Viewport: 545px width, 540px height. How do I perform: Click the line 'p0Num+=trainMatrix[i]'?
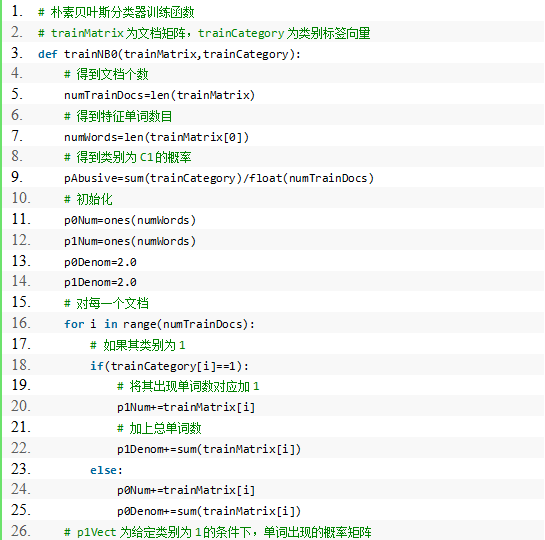186,490
